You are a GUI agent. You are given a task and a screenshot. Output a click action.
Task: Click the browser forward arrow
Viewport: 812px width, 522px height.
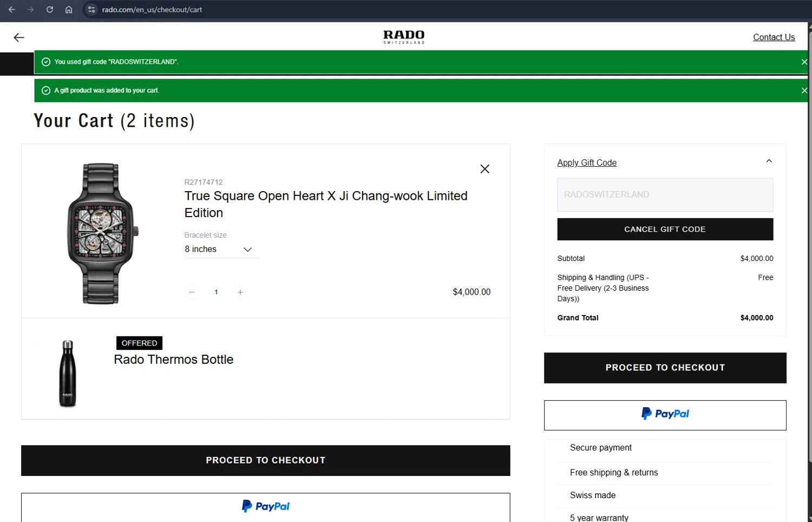[31, 10]
